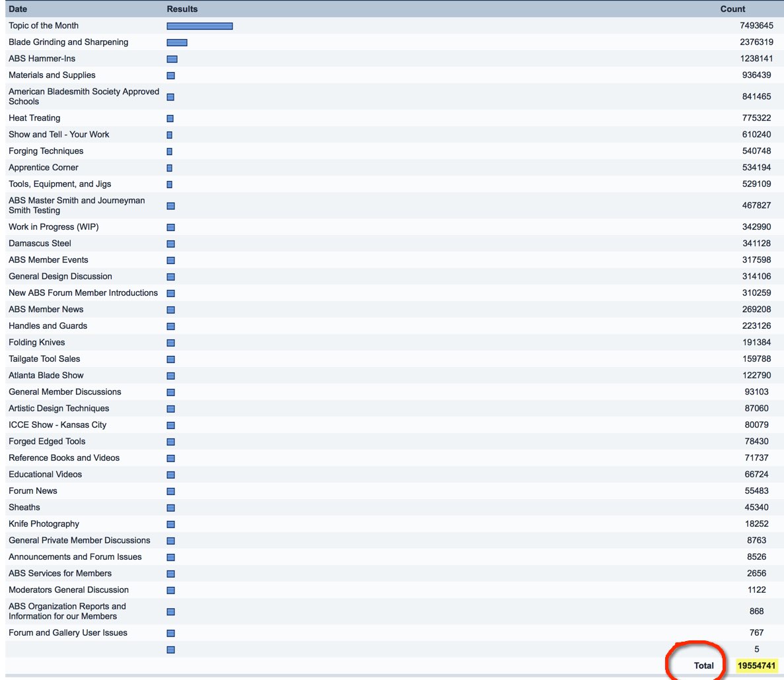Click count value 80079

[x=756, y=425]
